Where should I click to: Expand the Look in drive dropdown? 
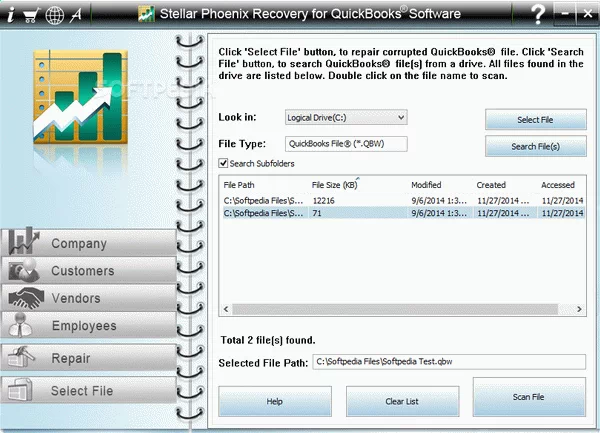(399, 117)
